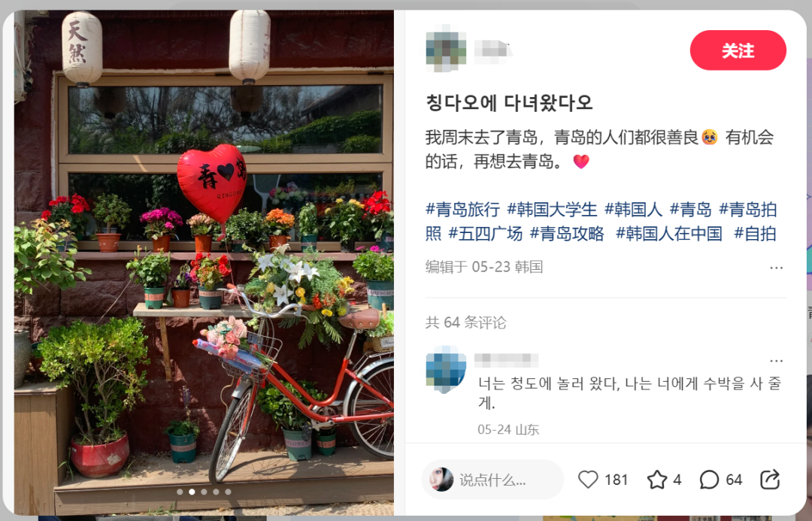Jump to the first photo carousel dot
This screenshot has width=812, height=521.
tap(180, 492)
